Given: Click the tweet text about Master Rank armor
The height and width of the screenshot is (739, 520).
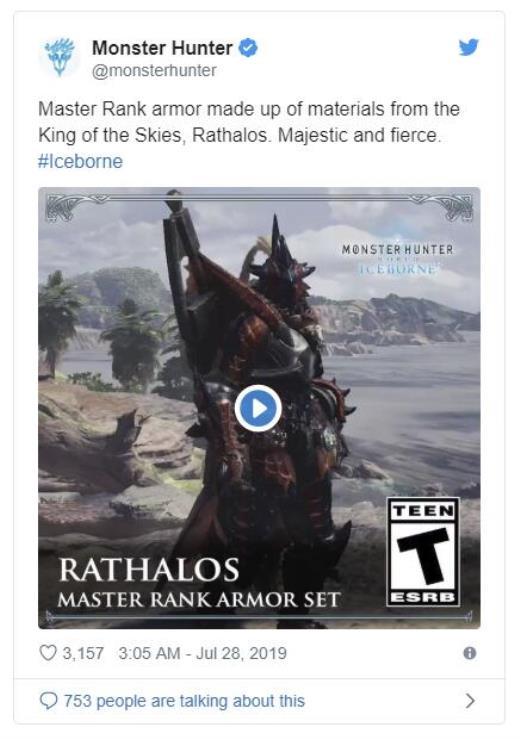Looking at the screenshot, I should tap(248, 122).
